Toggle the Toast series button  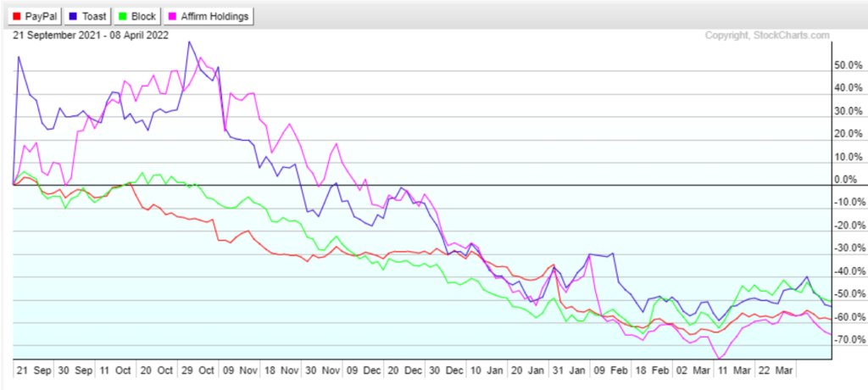click(86, 16)
